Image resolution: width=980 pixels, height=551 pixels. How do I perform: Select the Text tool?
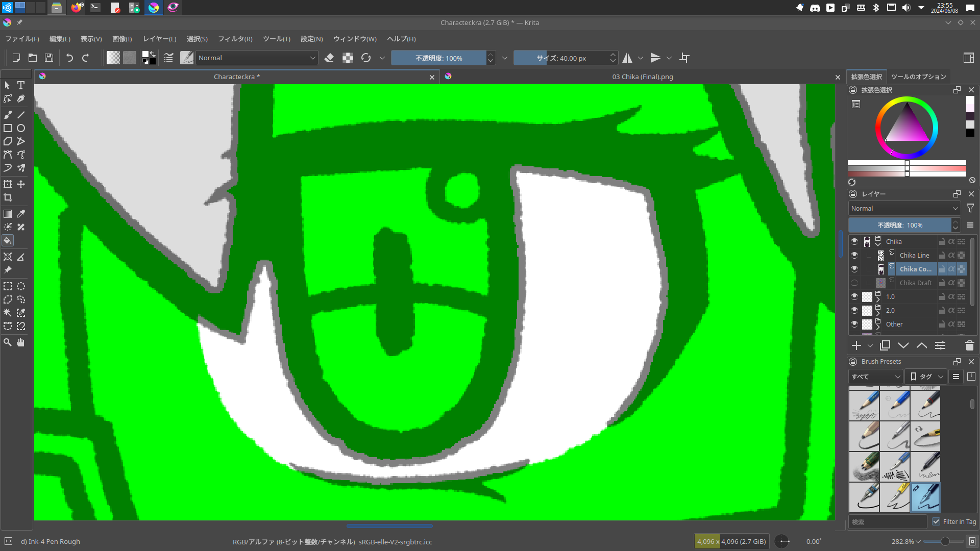coord(21,85)
